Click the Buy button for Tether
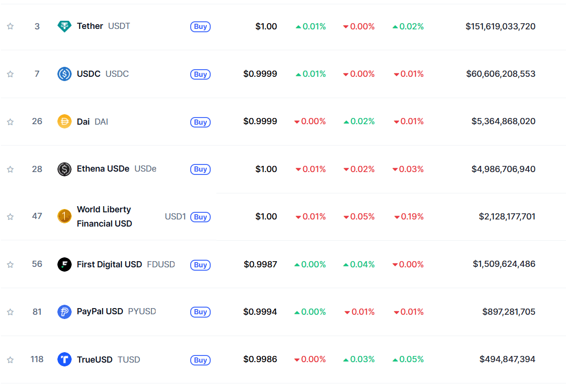This screenshot has width=566, height=392. tap(200, 27)
